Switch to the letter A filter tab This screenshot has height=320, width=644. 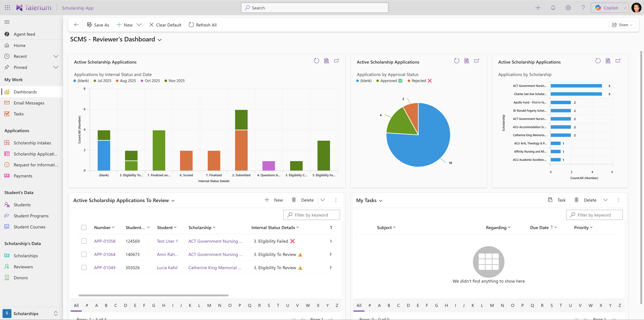point(96,305)
